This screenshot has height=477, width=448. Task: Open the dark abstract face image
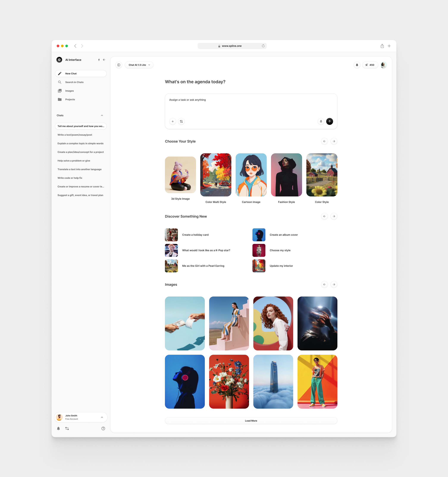pos(317,323)
